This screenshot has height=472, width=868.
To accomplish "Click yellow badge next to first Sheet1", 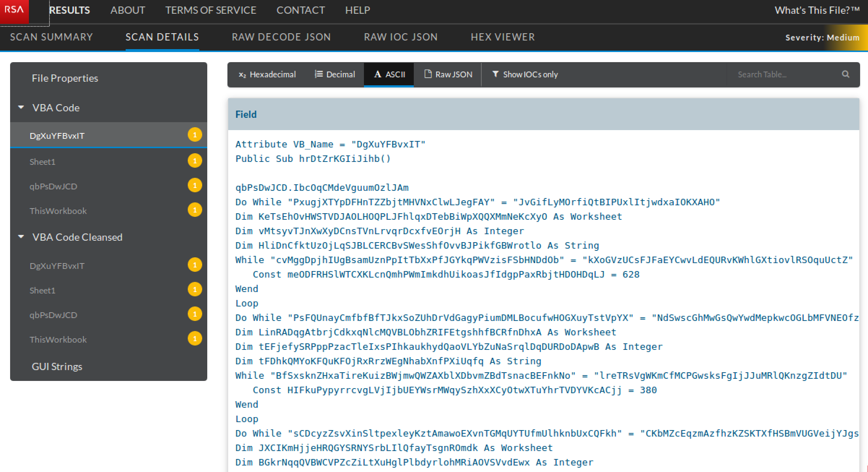I will 195,160.
